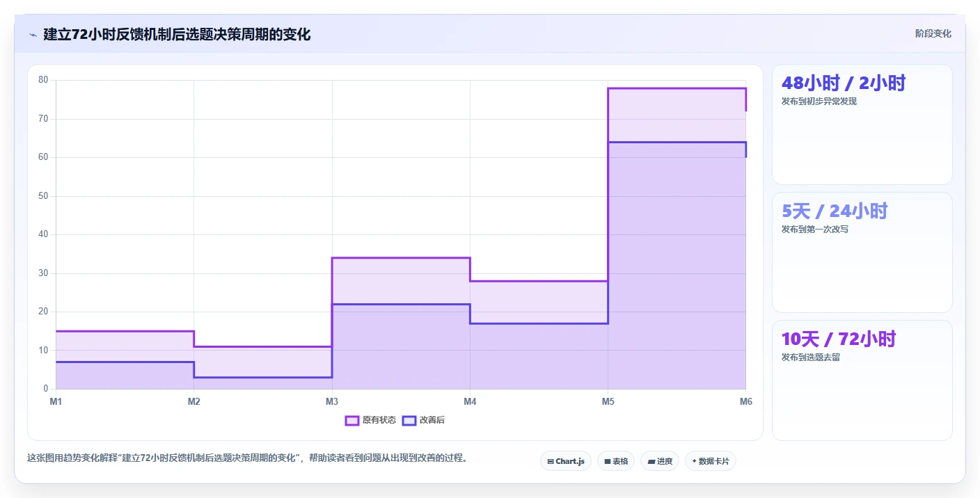Viewport: 980px width, 498px height.
Task: Toggle the 改善后 legend item
Action: [x=423, y=420]
